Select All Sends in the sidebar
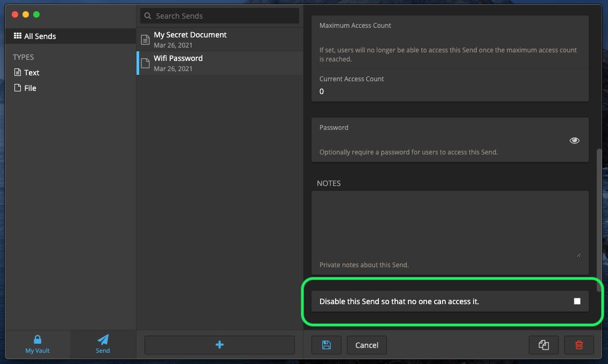Screen dimensions: 608x364 coord(71,36)
